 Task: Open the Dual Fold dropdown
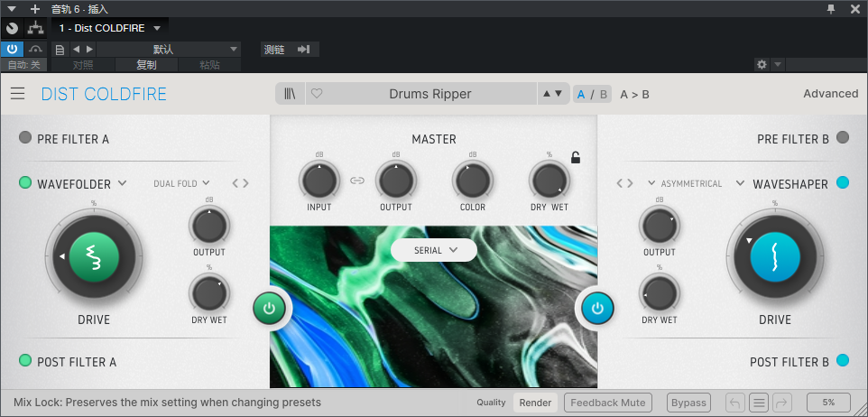point(181,183)
